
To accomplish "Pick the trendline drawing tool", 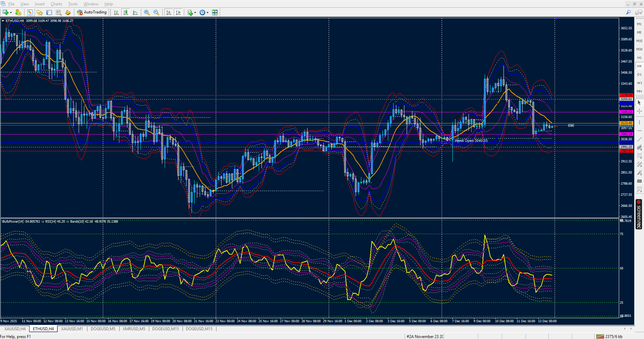I will click(639, 139).
